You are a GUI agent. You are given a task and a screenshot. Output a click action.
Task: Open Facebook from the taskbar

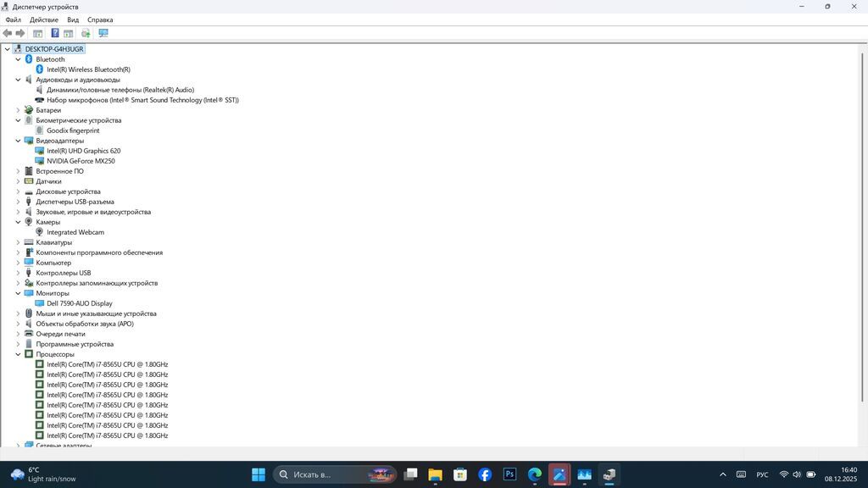click(485, 474)
